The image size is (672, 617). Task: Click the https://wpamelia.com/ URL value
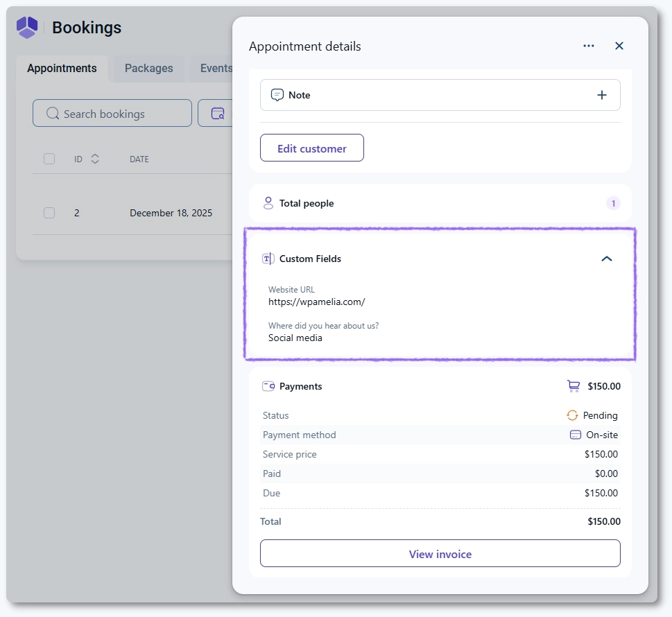click(317, 302)
